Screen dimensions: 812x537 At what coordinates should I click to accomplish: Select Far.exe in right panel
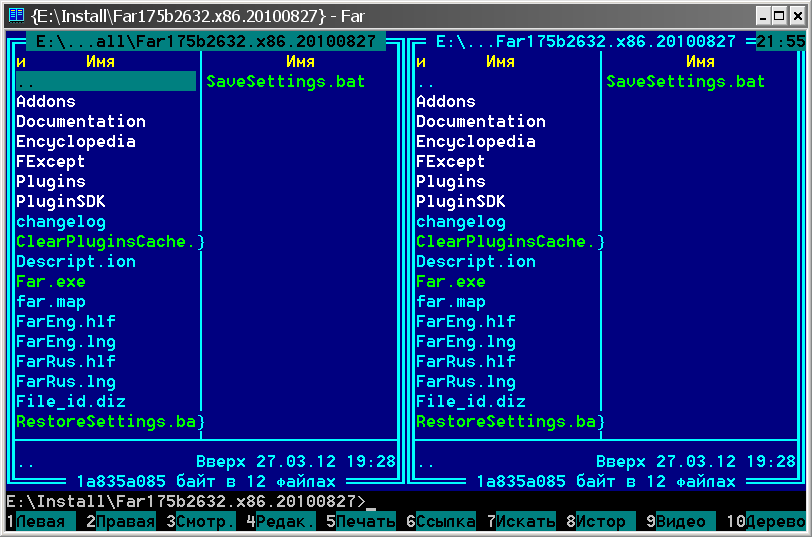tap(451, 282)
